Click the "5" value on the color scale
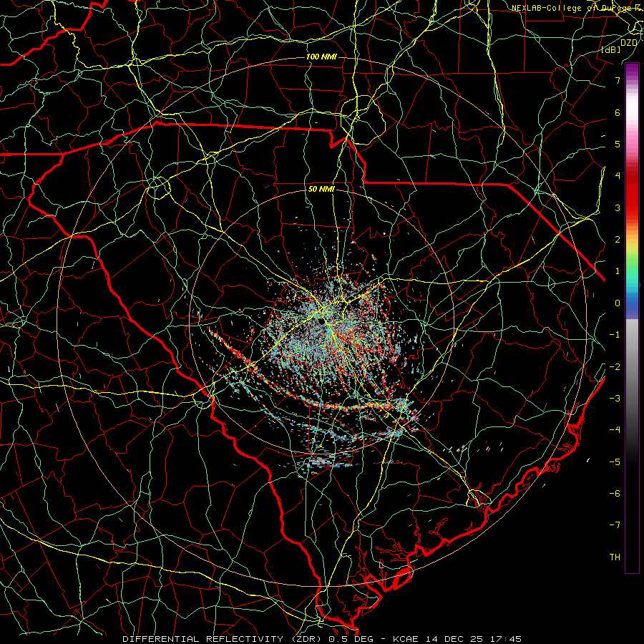 point(618,144)
